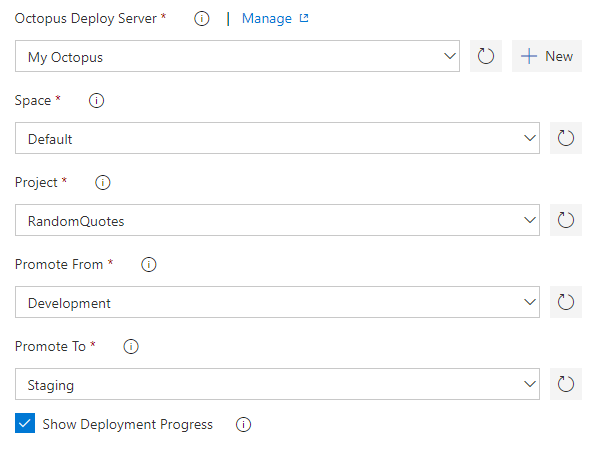Click info icon next to Octopus Deploy Server
This screenshot has height=454, width=598.
(201, 18)
